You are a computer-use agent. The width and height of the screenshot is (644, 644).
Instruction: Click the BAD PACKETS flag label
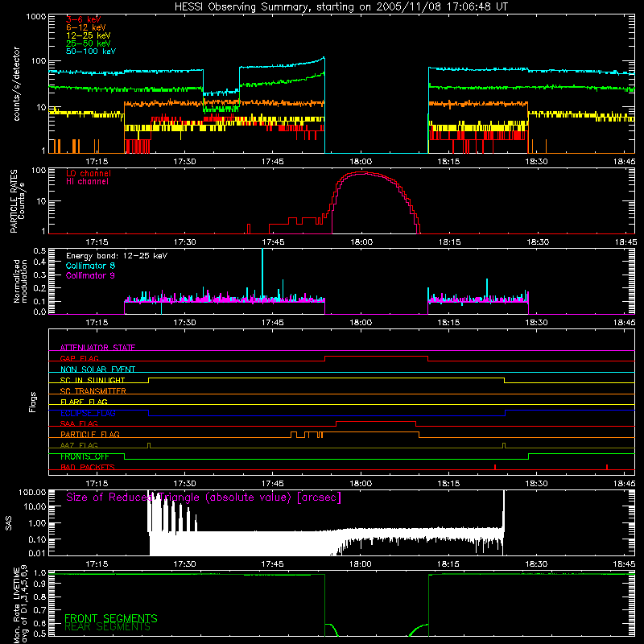[88, 467]
